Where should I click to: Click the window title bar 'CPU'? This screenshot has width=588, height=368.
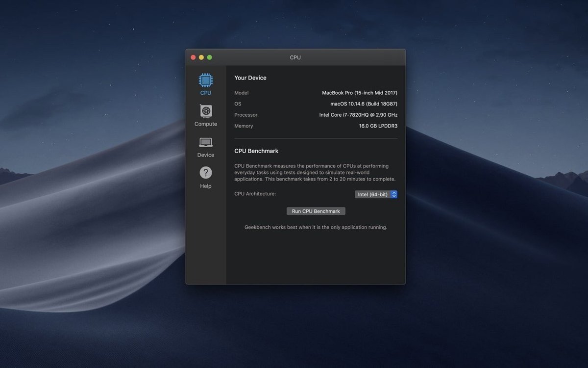(295, 57)
